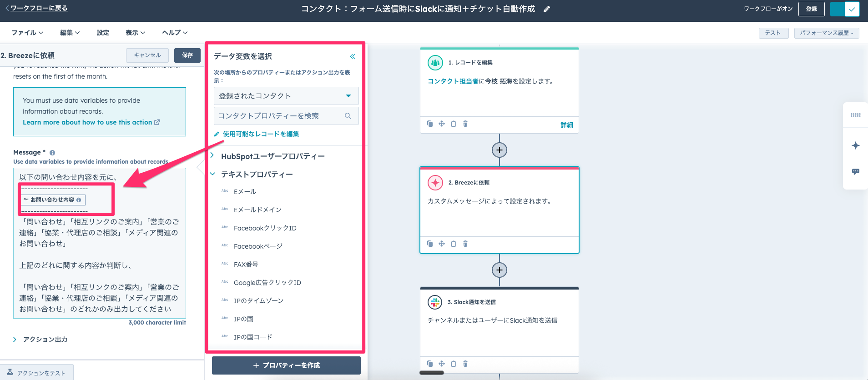This screenshot has height=380, width=868.
Task: Open the ファイル menu
Action: (27, 33)
